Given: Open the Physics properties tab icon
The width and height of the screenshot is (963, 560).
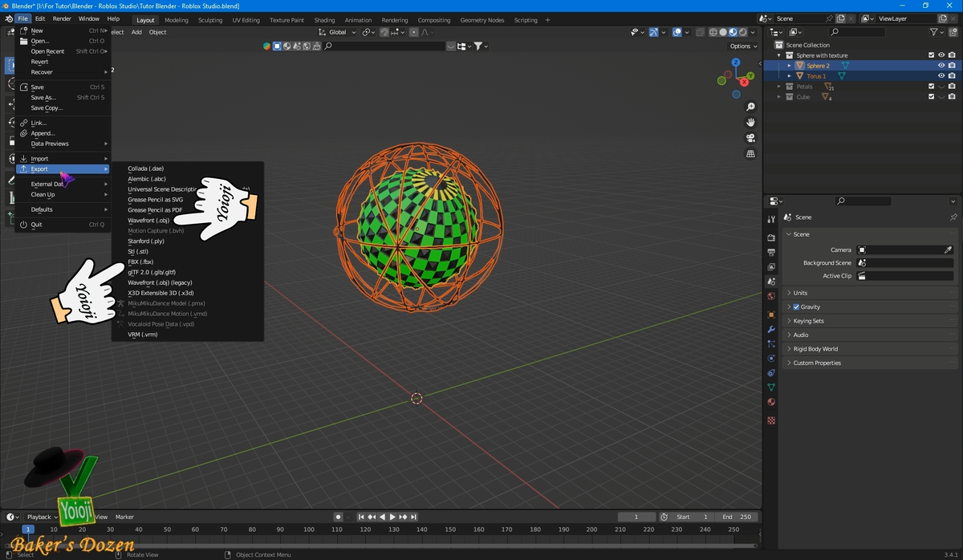Looking at the screenshot, I should [x=771, y=359].
